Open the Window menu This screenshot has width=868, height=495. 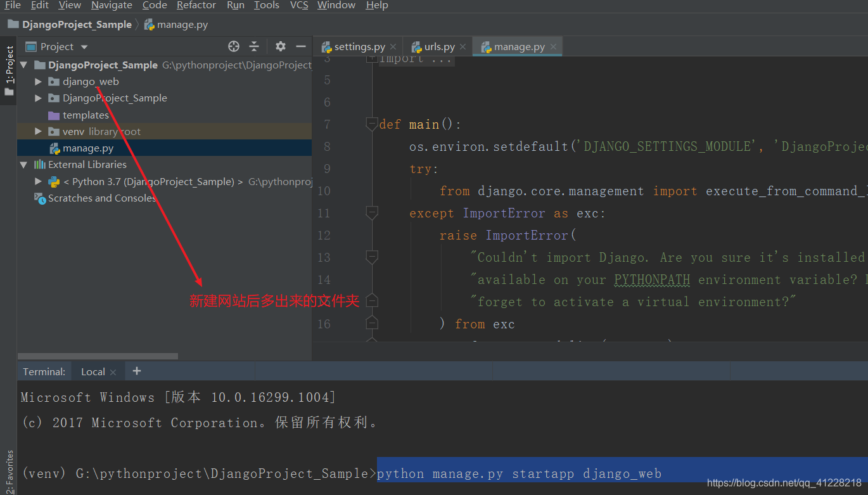point(336,5)
